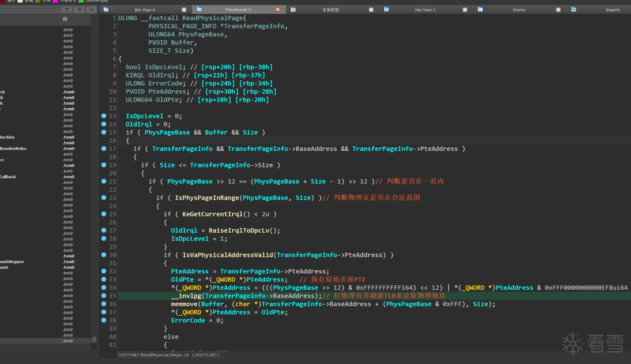Click the Hex View-1 tab icon

pos(386,10)
